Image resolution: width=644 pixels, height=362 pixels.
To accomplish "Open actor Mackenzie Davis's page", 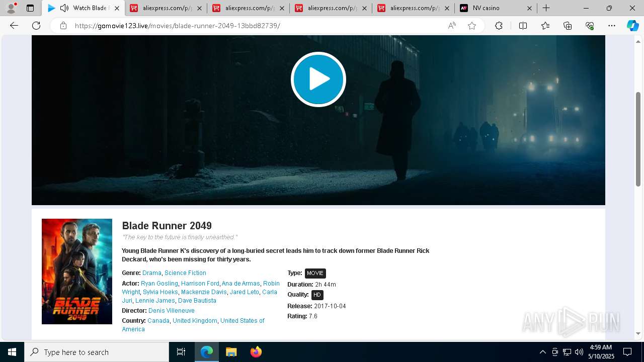I will tap(204, 292).
